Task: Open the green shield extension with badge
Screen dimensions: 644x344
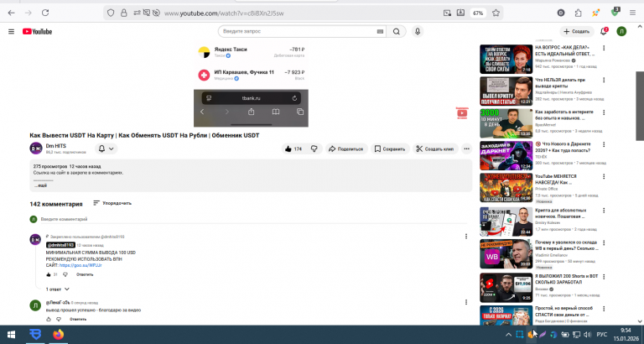Action: tap(615, 12)
